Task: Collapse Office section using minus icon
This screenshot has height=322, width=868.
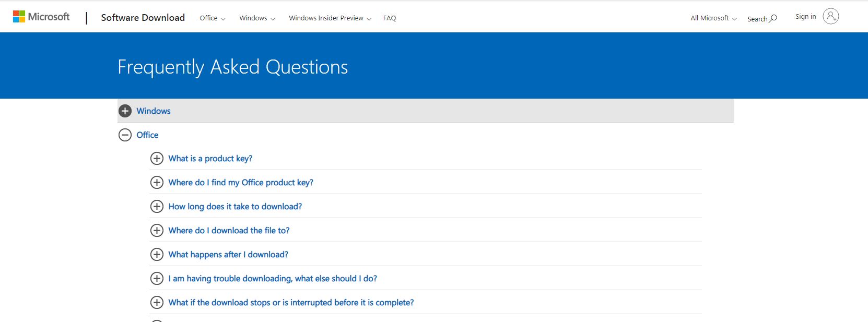Action: click(x=125, y=135)
